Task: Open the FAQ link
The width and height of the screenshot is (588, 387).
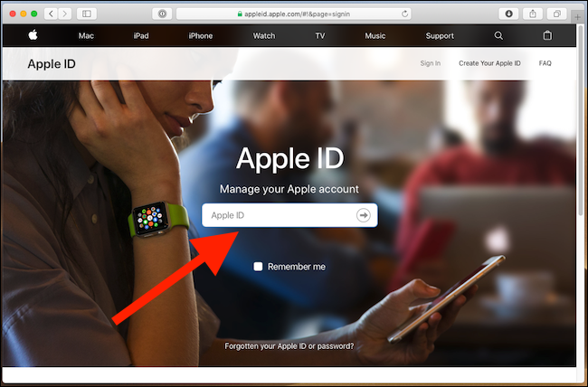Action: click(x=545, y=63)
